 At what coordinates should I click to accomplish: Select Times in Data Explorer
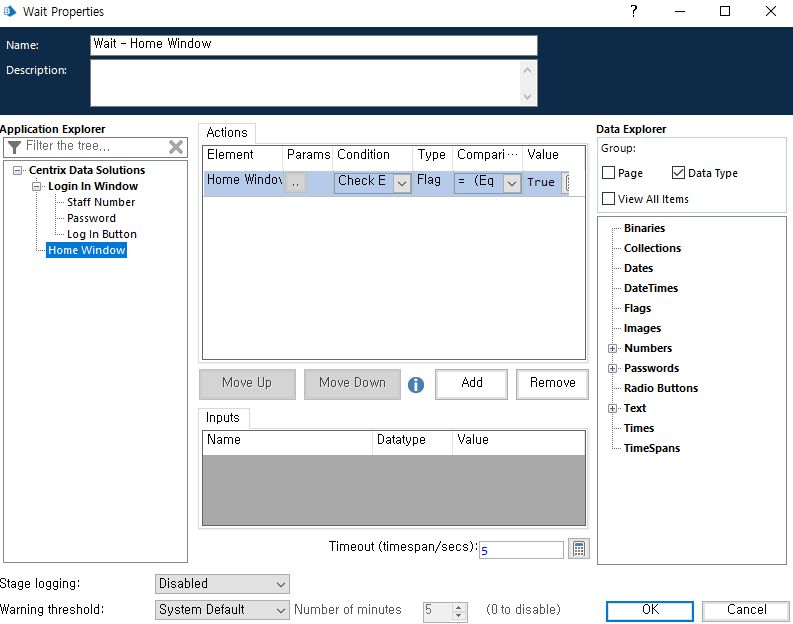coord(639,428)
